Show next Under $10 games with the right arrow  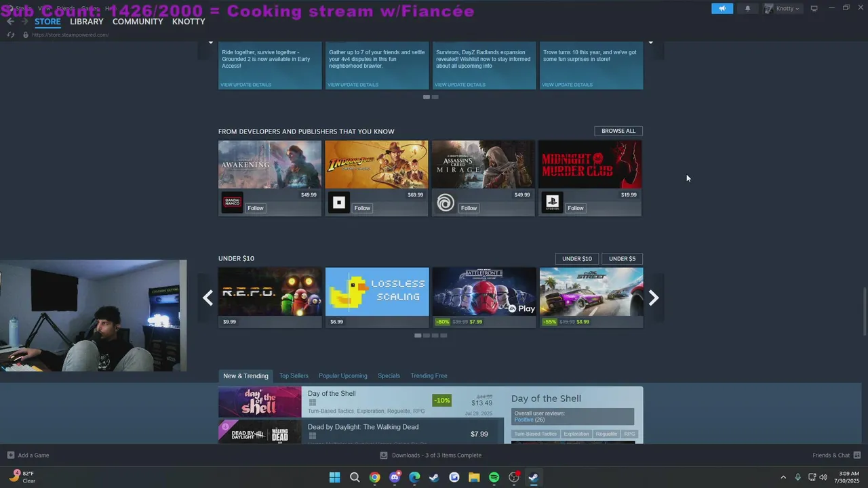pos(654,298)
